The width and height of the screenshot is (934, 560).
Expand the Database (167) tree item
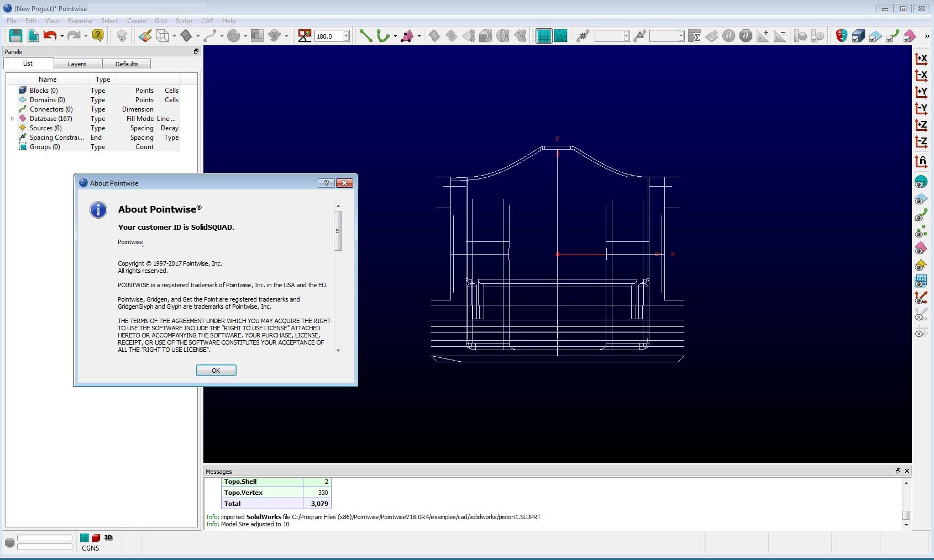12,119
